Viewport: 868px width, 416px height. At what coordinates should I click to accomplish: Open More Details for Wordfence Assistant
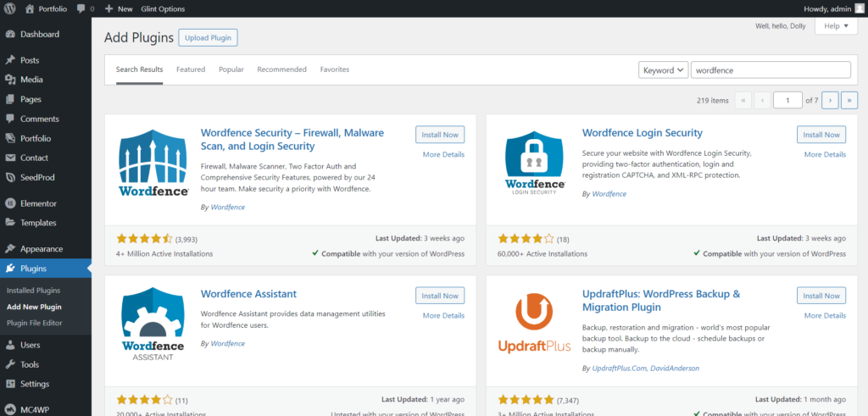(x=443, y=315)
